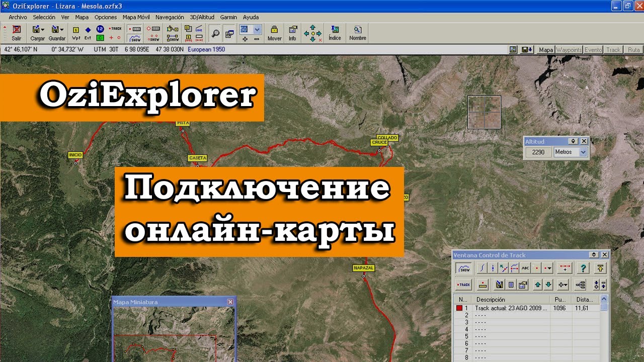Click the 2290 altitude value field

pos(538,152)
